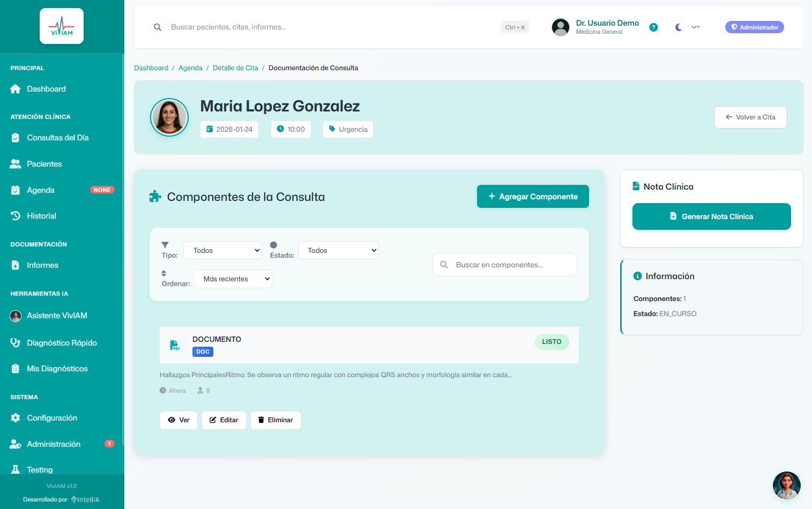Select the DOC label badge

pyautogui.click(x=203, y=351)
